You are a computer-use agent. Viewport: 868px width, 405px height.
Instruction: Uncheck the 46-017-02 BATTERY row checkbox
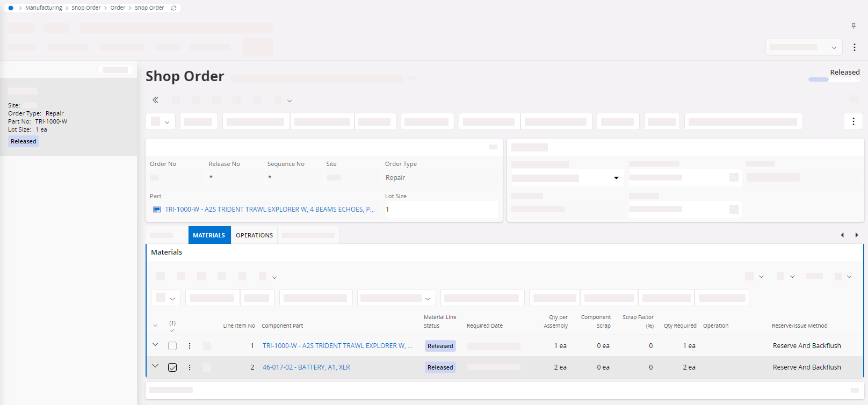click(172, 367)
